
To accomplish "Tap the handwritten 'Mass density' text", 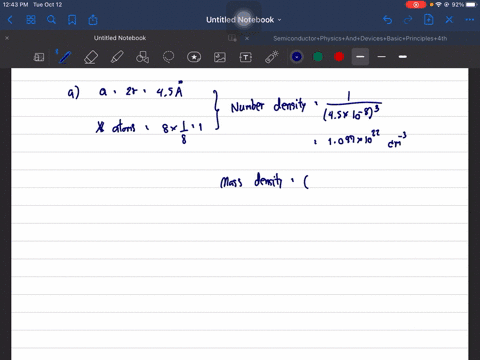I will [x=251, y=181].
